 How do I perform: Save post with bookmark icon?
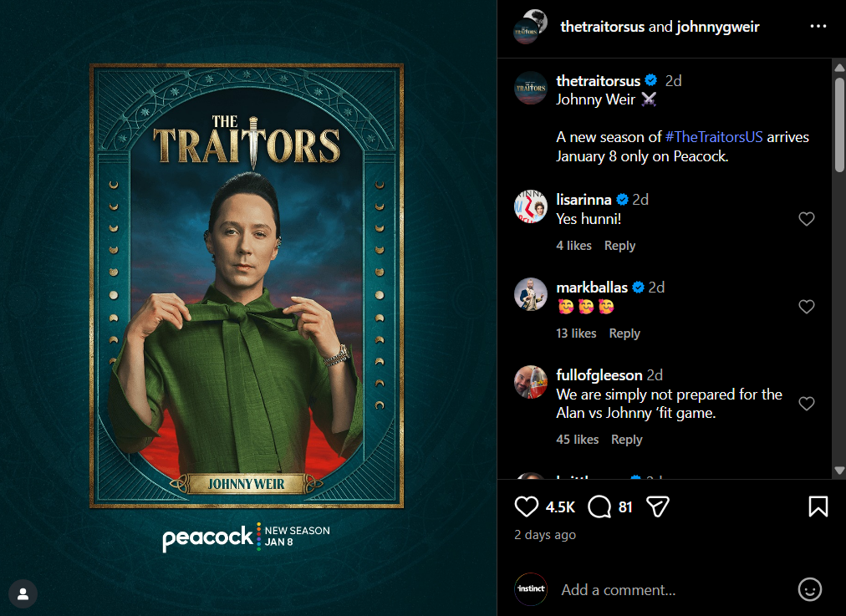(x=818, y=507)
